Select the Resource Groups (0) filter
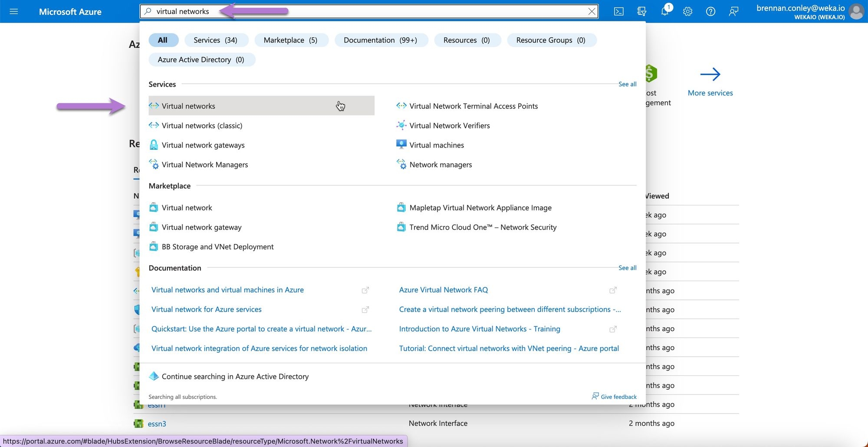The image size is (868, 447). coord(550,40)
